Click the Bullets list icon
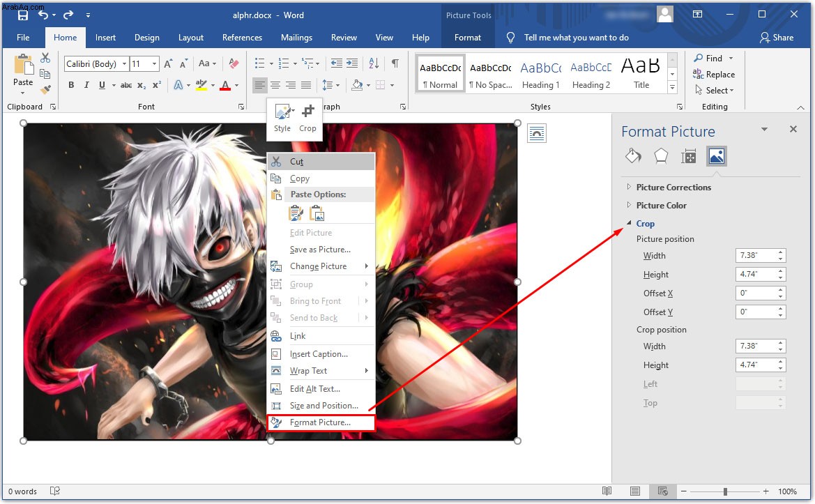The width and height of the screenshot is (815, 504). 260,63
